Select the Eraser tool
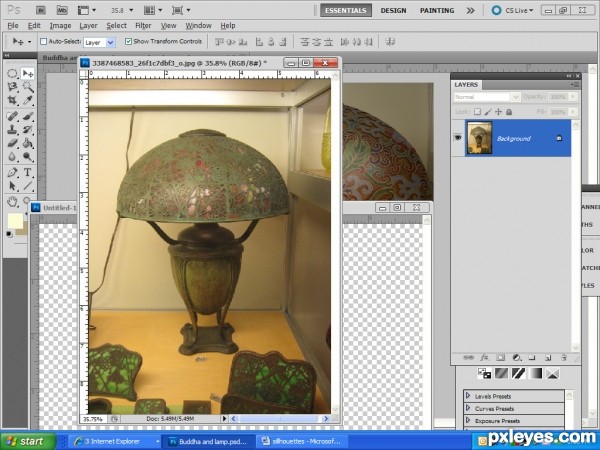This screenshot has height=450, width=600. click(x=13, y=143)
